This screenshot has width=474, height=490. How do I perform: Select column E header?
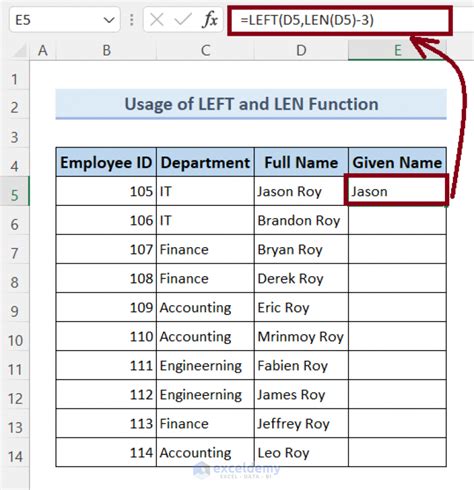coord(397,51)
